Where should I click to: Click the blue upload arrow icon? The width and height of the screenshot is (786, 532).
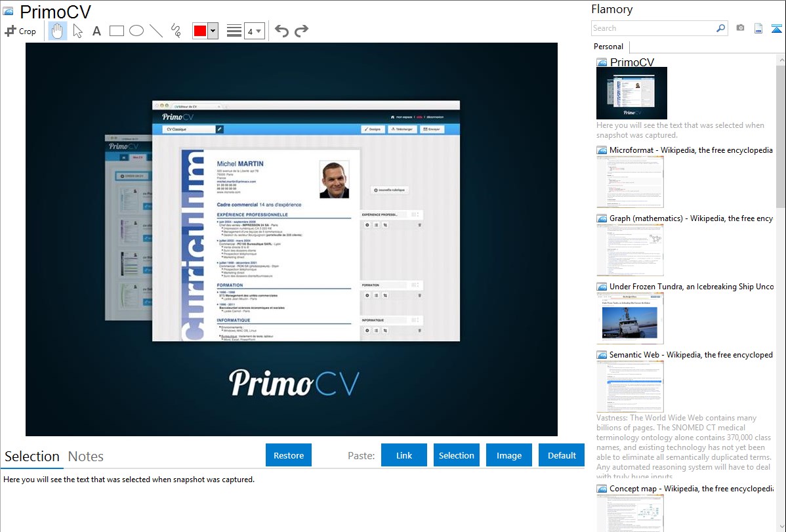[776, 28]
